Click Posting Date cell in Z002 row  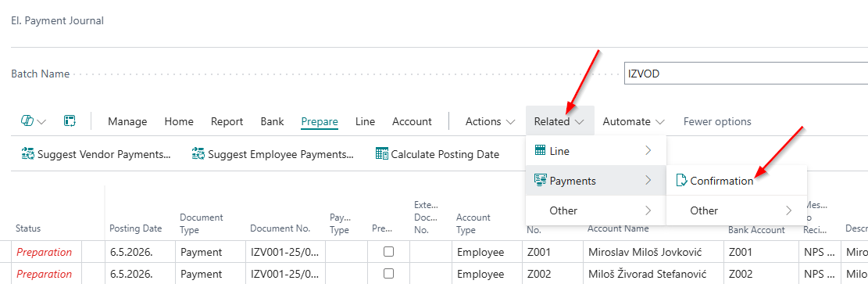(140, 274)
